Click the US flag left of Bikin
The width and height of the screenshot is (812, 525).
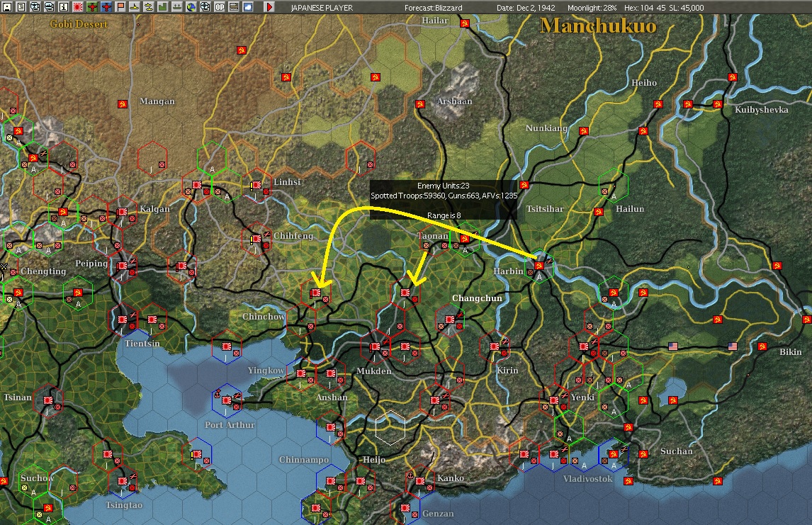[732, 346]
